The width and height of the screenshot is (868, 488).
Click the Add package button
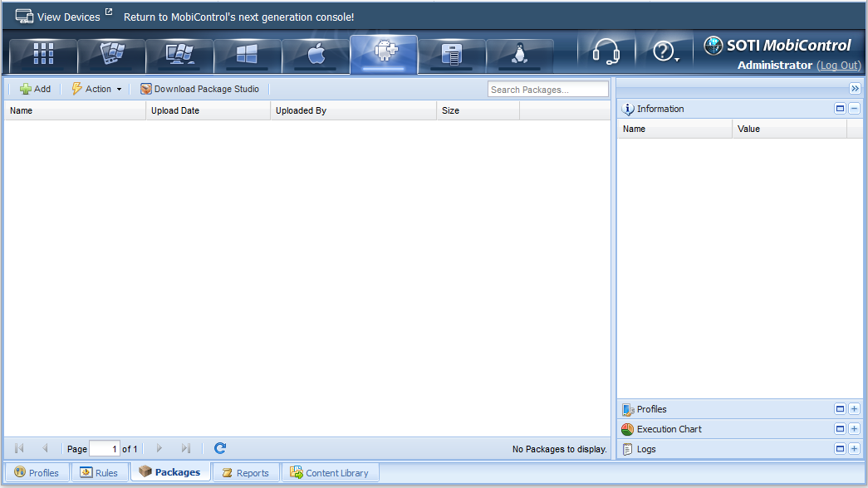(x=35, y=89)
